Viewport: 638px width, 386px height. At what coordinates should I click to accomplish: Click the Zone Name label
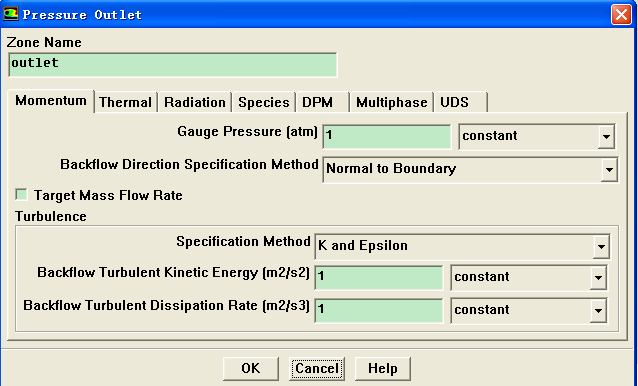point(44,42)
